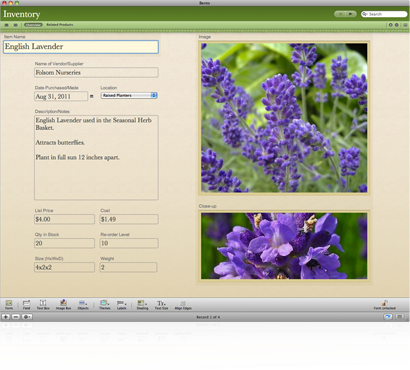Select the Related Products form tab
This screenshot has height=370, width=410.
pos(60,25)
